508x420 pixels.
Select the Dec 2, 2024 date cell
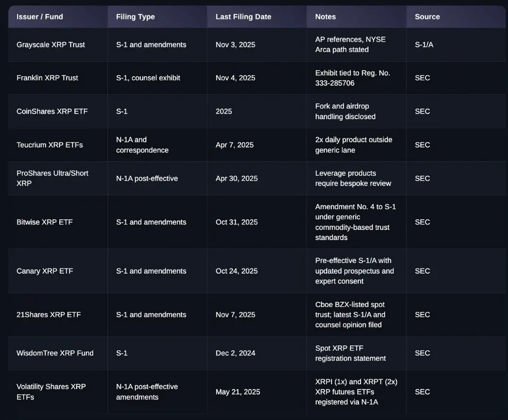(x=235, y=353)
